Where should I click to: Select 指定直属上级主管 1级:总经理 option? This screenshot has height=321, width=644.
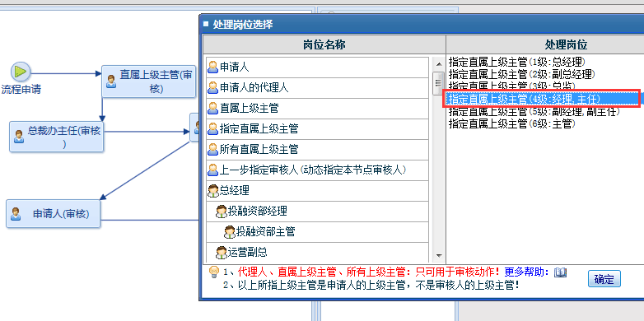(516, 63)
